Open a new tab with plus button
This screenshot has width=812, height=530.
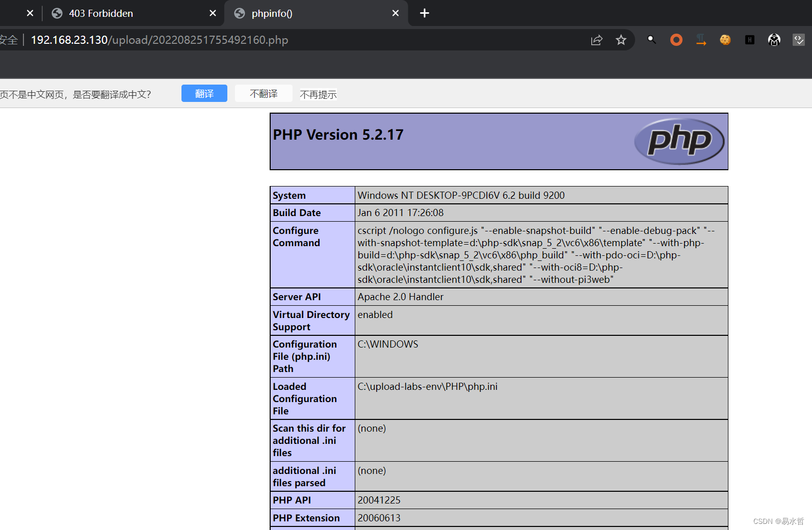[x=425, y=13]
